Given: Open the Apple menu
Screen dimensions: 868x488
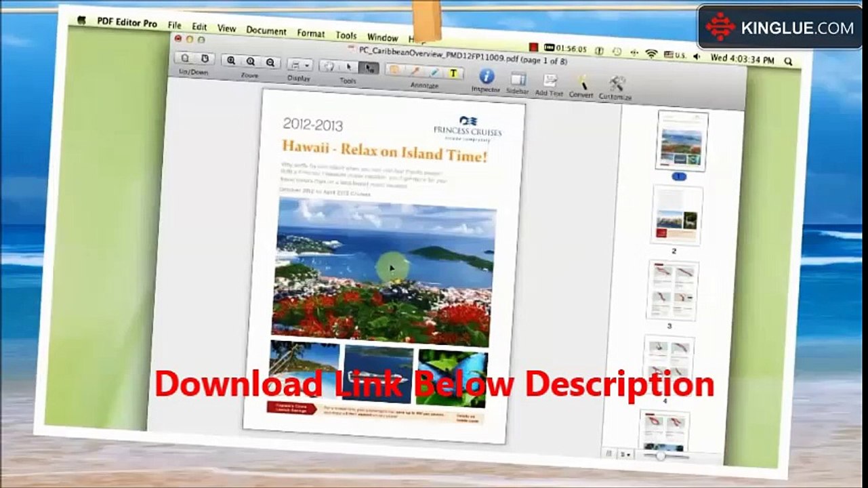Looking at the screenshot, I should click(82, 20).
